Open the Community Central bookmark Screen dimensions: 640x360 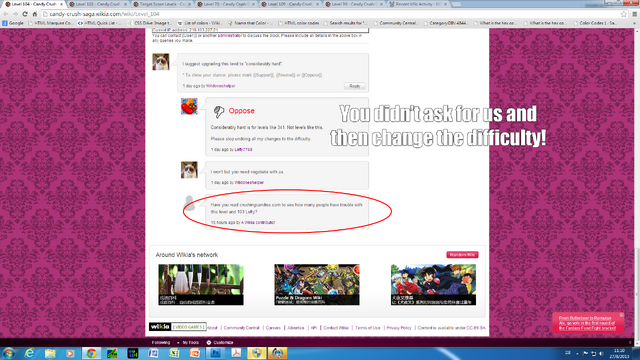[x=396, y=23]
